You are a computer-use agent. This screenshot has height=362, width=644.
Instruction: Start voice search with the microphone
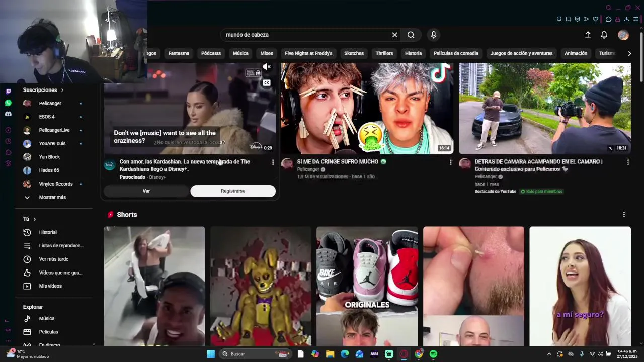(434, 35)
